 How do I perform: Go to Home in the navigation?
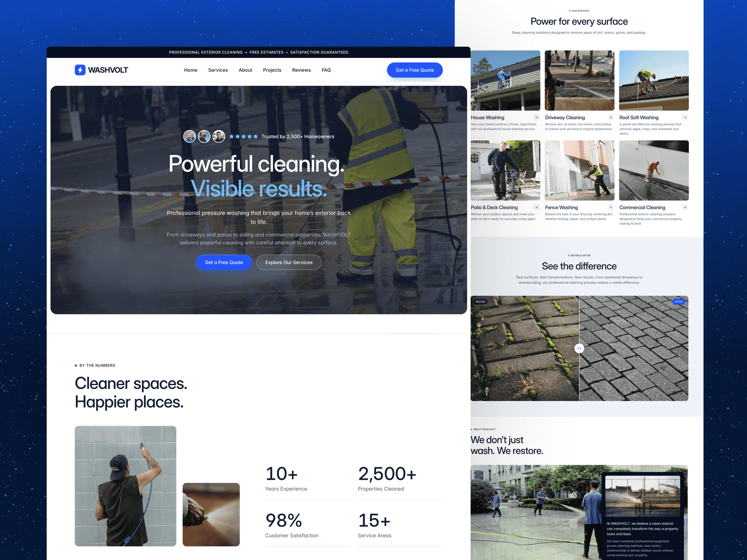(191, 70)
